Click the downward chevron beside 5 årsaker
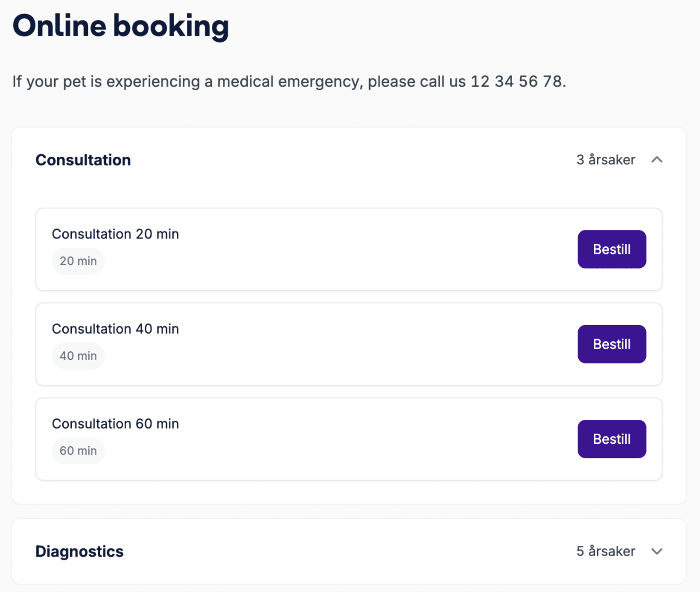Image resolution: width=700 pixels, height=592 pixels. (657, 551)
